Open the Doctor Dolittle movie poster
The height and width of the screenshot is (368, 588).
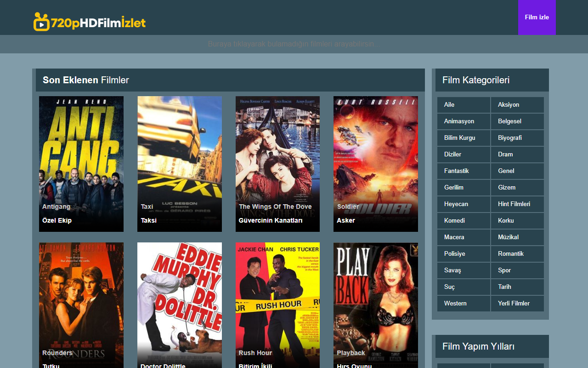[x=180, y=305]
